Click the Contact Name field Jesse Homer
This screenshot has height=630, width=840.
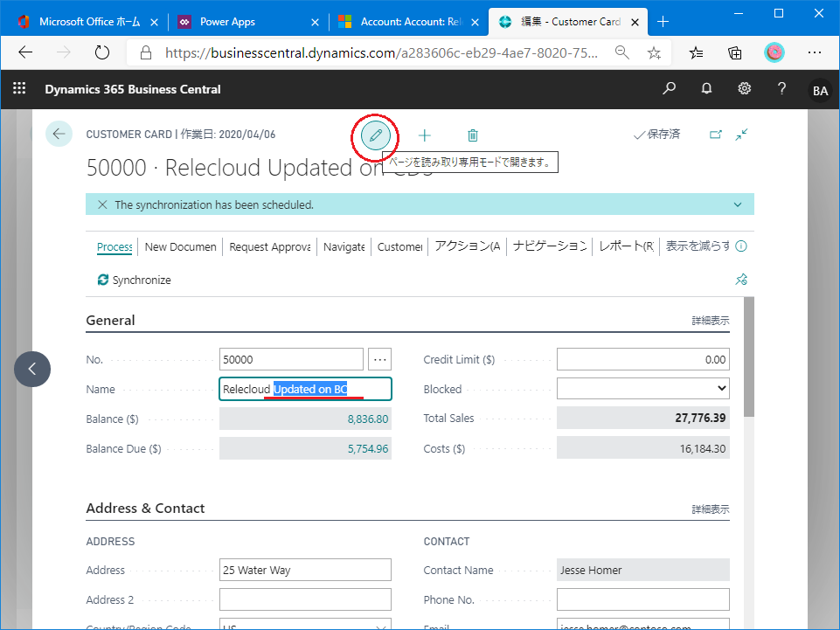coord(642,570)
